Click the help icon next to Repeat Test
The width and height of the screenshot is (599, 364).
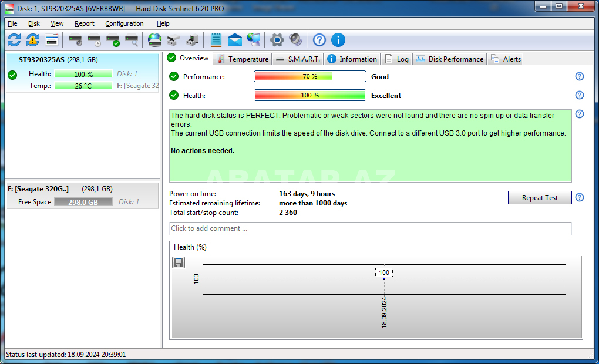pyautogui.click(x=580, y=197)
